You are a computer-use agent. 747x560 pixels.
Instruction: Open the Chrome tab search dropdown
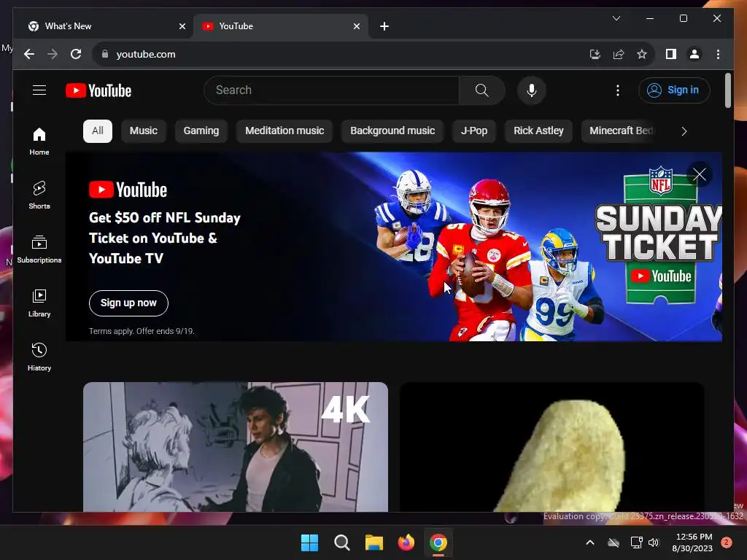616,18
